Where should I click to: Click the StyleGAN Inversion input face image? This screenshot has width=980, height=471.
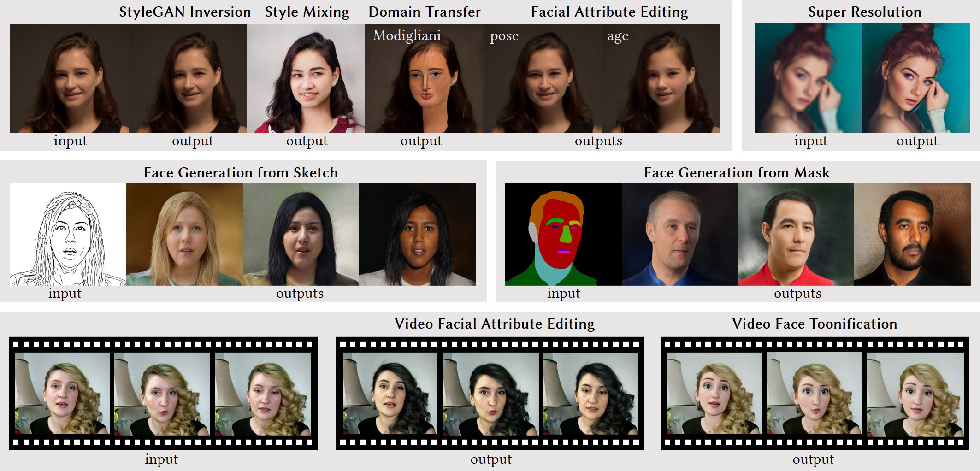69,79
